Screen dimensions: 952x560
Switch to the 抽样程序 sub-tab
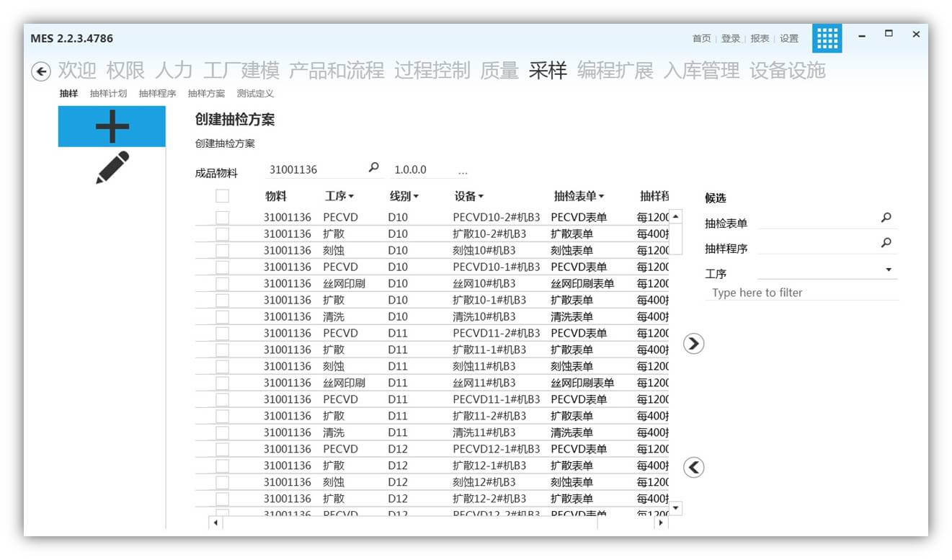tap(157, 94)
